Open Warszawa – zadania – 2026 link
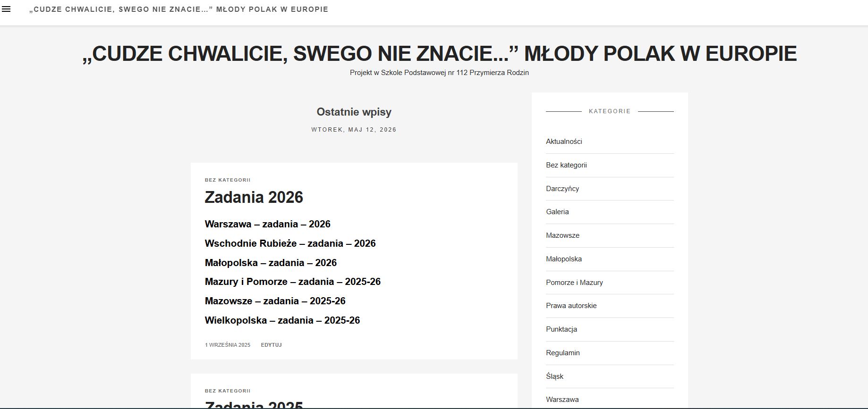Image resolution: width=868 pixels, height=409 pixels. coord(267,224)
